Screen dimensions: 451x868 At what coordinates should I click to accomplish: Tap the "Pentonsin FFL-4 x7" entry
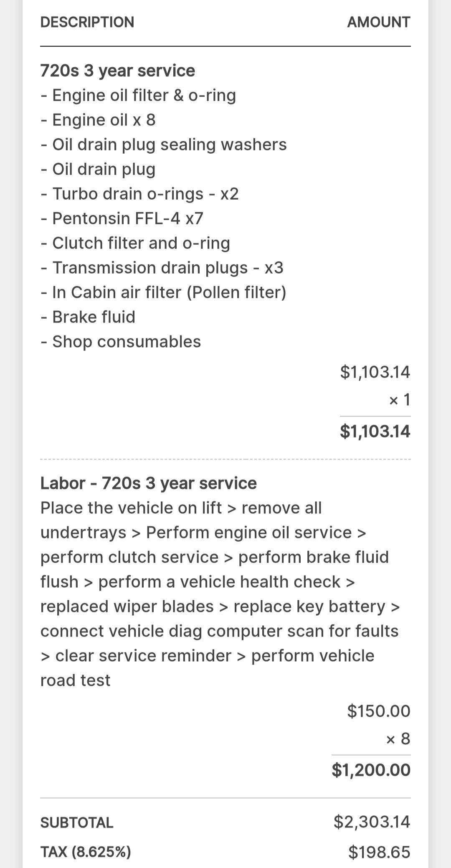point(122,218)
